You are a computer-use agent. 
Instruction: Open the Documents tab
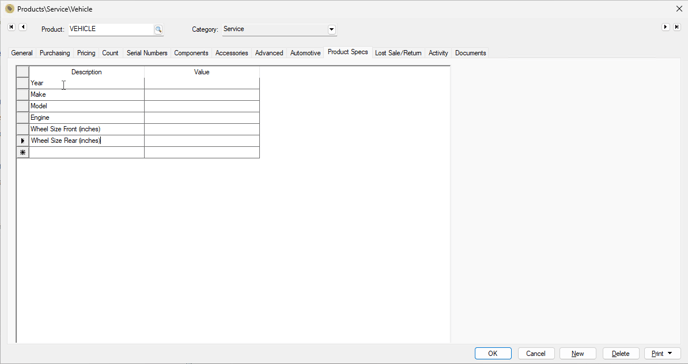coord(470,53)
